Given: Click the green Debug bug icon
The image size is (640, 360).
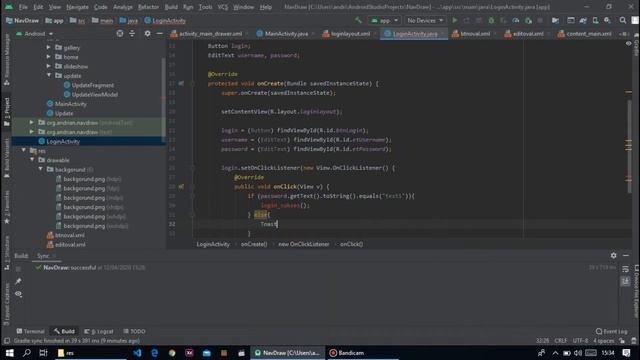Looking at the screenshot, I should tap(491, 20).
